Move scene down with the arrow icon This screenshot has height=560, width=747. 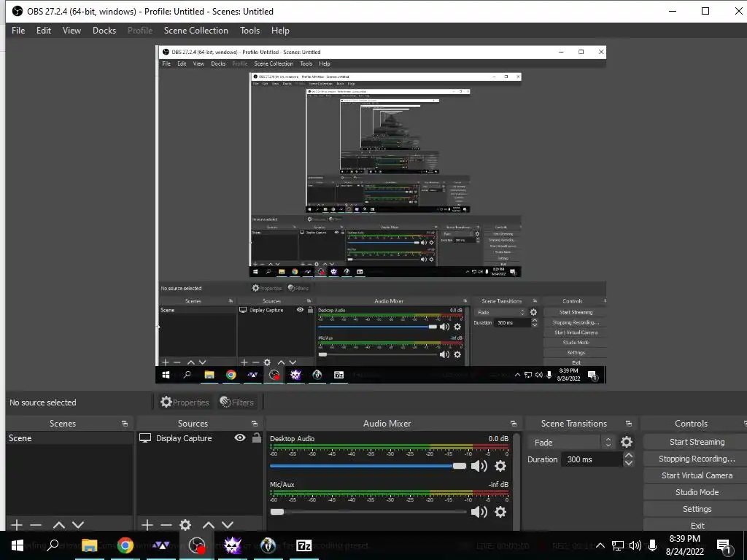(78, 525)
